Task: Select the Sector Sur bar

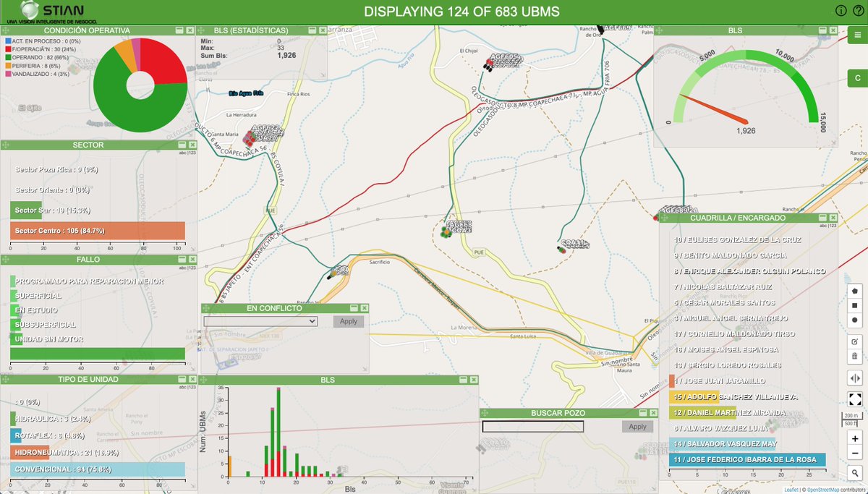Action: 26,210
